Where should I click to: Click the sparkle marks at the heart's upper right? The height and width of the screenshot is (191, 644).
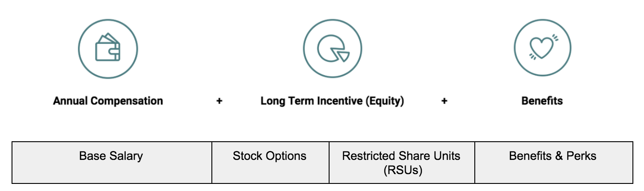tap(555, 38)
